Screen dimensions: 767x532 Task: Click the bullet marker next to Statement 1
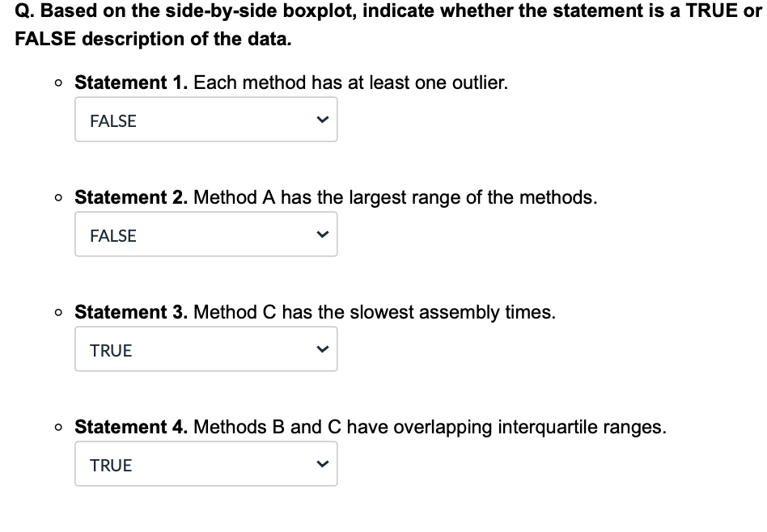tap(57, 82)
